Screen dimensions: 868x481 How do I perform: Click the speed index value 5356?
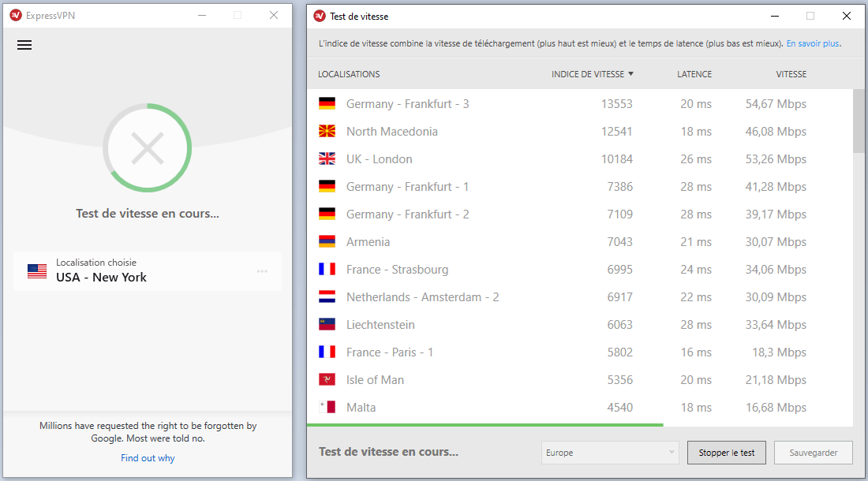click(620, 380)
